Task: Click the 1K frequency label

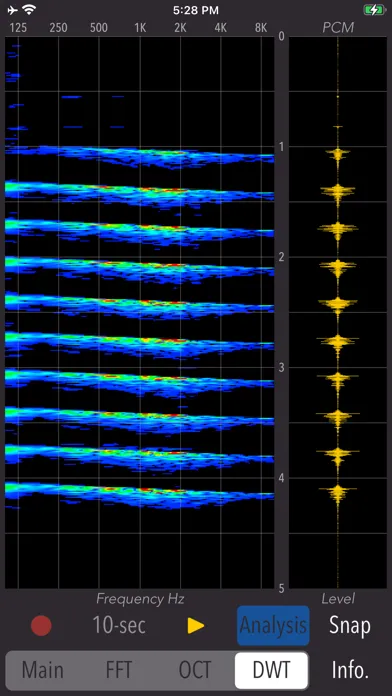Action: point(140,28)
